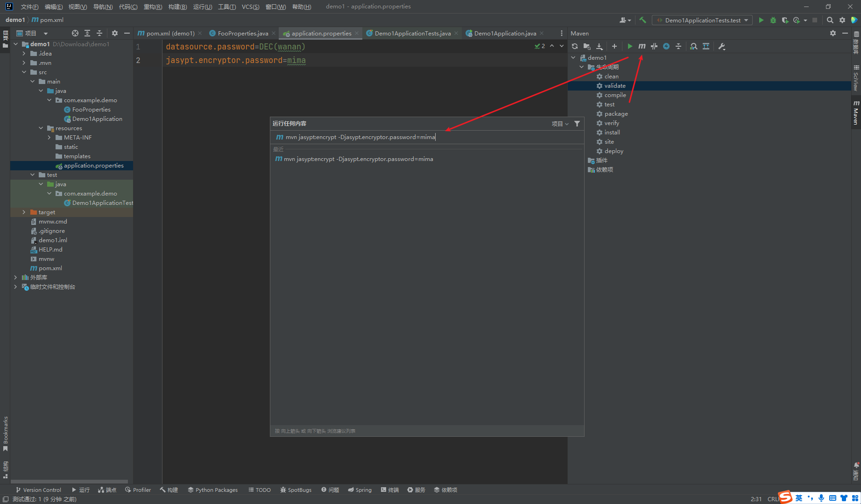Switch to Demo1Application.java tab
The width and height of the screenshot is (861, 504).
505,33
